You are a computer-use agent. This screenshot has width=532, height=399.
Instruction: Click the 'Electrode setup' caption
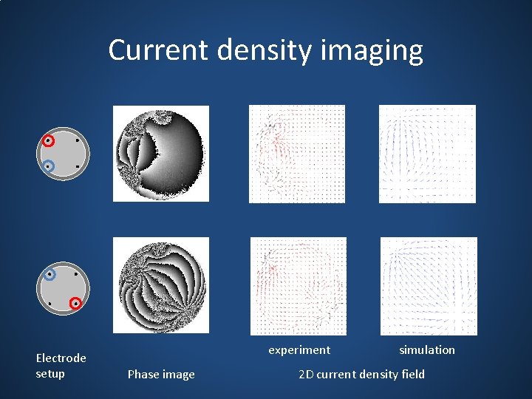point(61,366)
